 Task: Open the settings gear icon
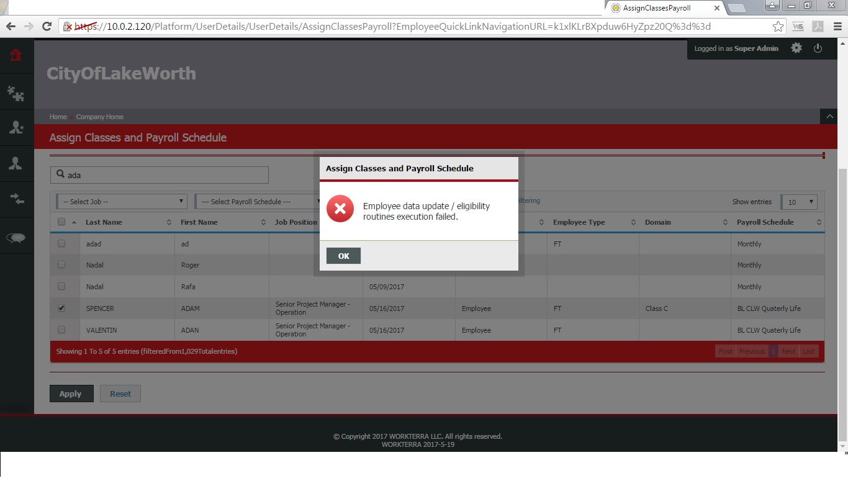796,48
